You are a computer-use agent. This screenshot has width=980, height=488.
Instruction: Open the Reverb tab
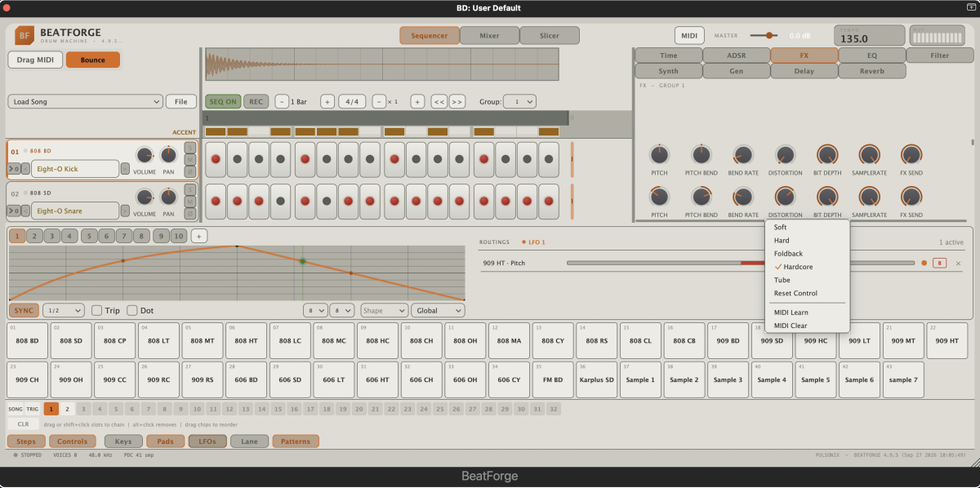[x=871, y=71]
